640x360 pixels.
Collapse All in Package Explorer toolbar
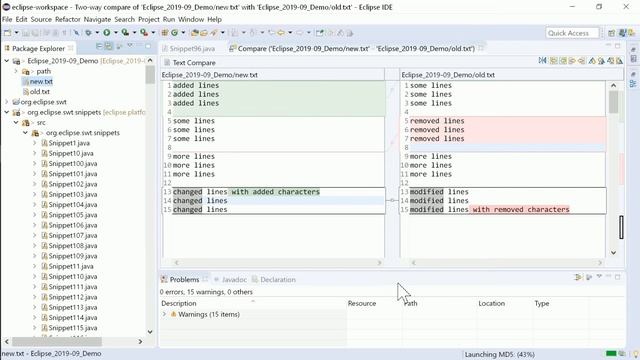point(99,47)
